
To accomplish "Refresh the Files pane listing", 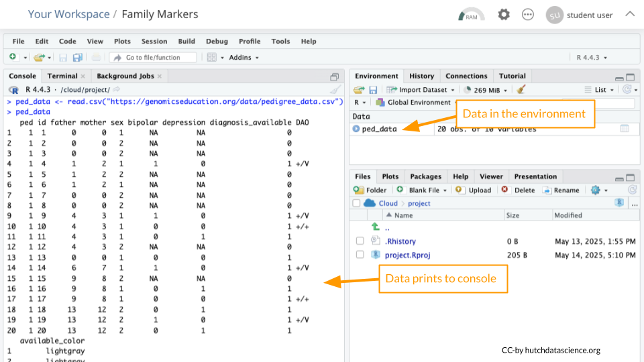I will [632, 190].
